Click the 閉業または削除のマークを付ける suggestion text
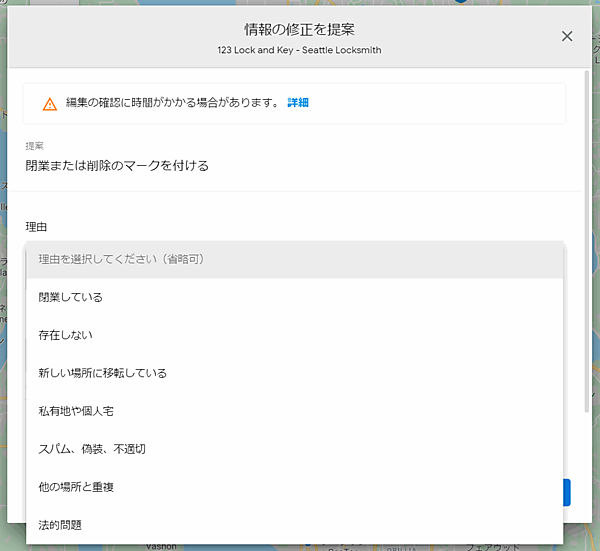The width and height of the screenshot is (600, 551). (x=117, y=166)
